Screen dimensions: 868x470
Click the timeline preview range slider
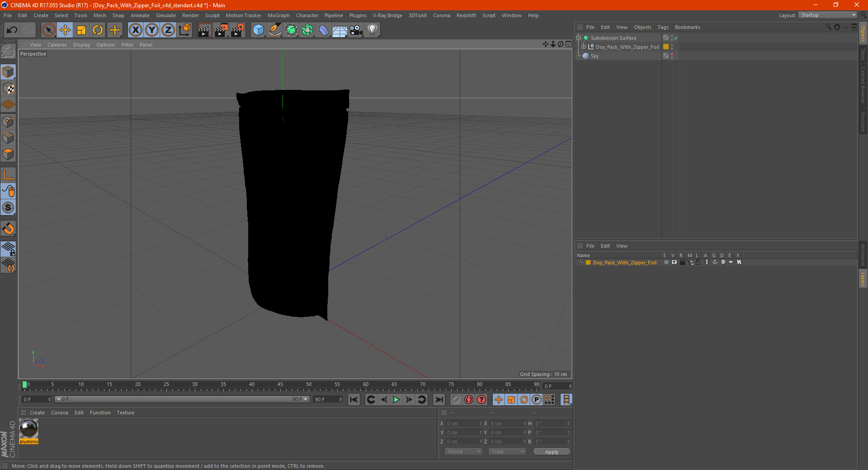182,399
